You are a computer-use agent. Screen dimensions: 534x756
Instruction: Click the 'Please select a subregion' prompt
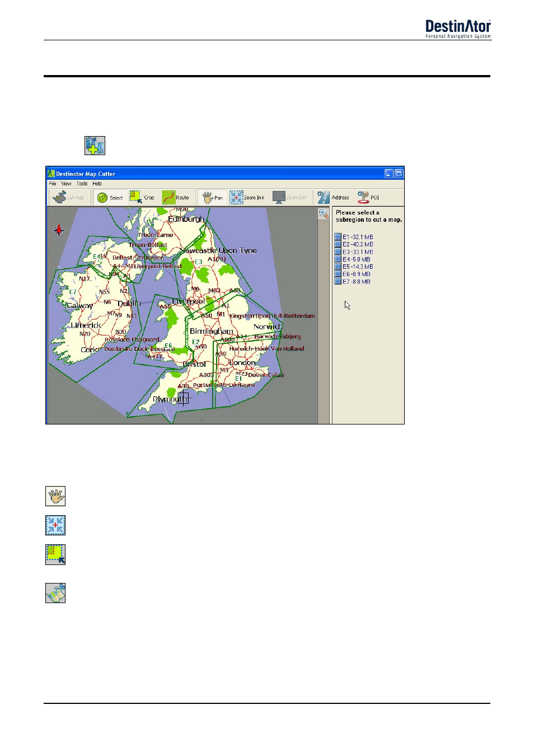point(369,216)
